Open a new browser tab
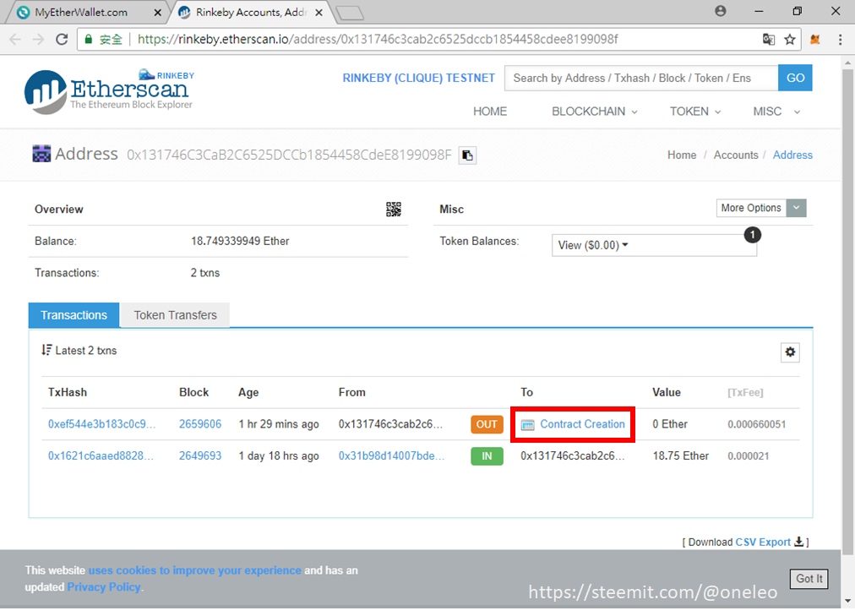This screenshot has height=616, width=855. 350,13
